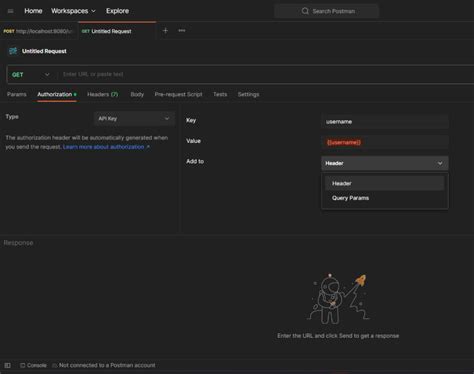This screenshot has height=374, width=474.
Task: Toggle the sidebar icon in status bar
Action: click(x=7, y=365)
